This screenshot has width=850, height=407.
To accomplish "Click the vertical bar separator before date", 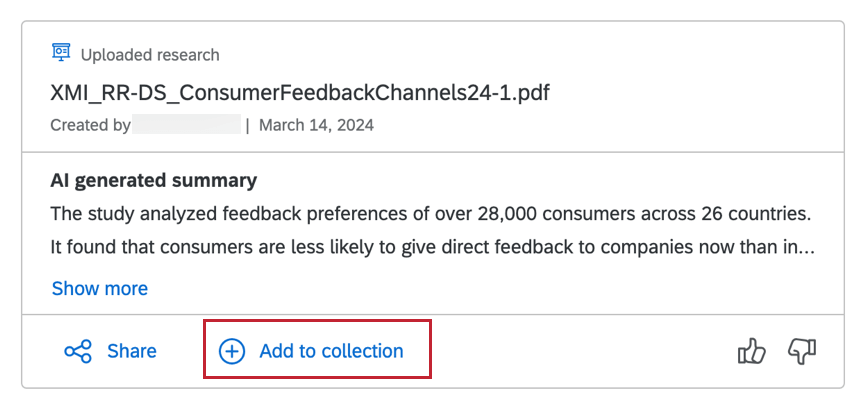I will point(247,126).
